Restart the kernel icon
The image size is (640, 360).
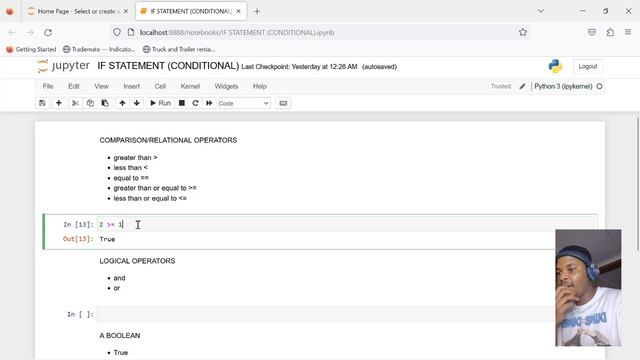coord(196,103)
